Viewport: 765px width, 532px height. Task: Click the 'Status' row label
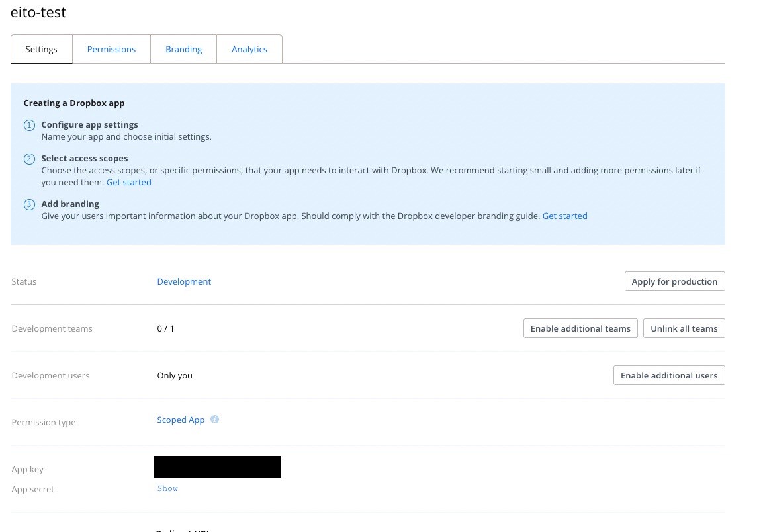pyautogui.click(x=24, y=281)
